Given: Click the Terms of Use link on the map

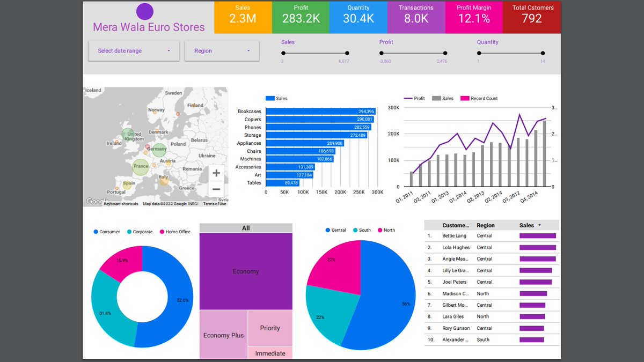Looking at the screenshot, I should pos(214,204).
